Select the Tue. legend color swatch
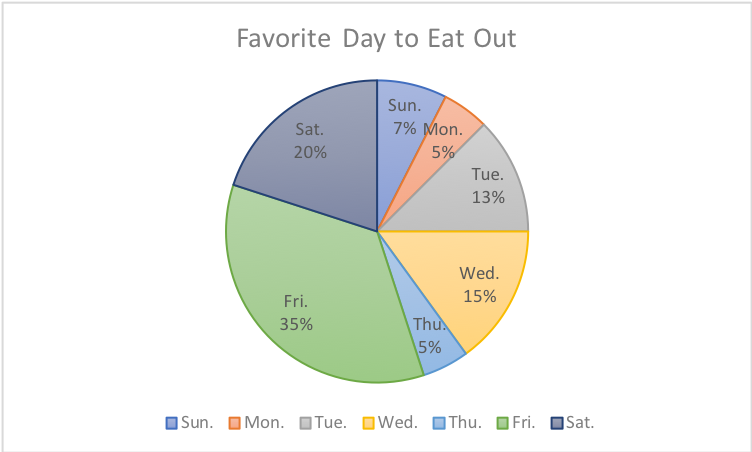Screen dimensions: 752x452 tap(306, 423)
